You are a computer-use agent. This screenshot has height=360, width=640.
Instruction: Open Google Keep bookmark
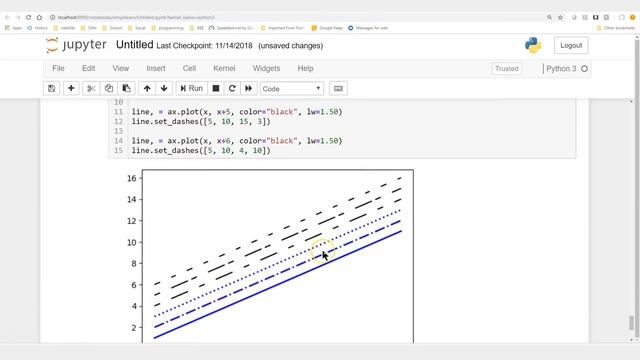click(x=327, y=28)
